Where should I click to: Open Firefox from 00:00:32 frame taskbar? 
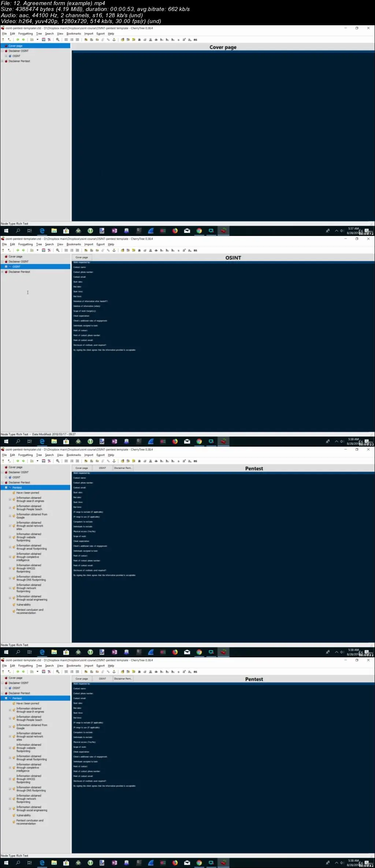[x=175, y=652]
